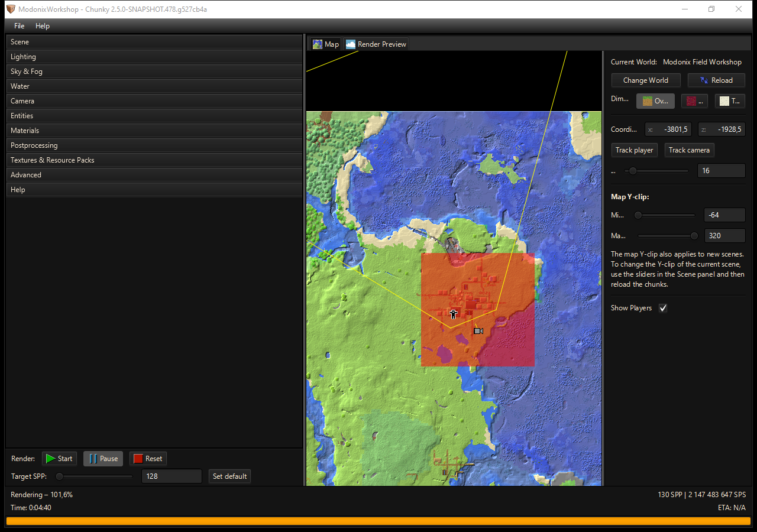The height and width of the screenshot is (532, 757).
Task: Click Track player button
Action: pyautogui.click(x=634, y=150)
